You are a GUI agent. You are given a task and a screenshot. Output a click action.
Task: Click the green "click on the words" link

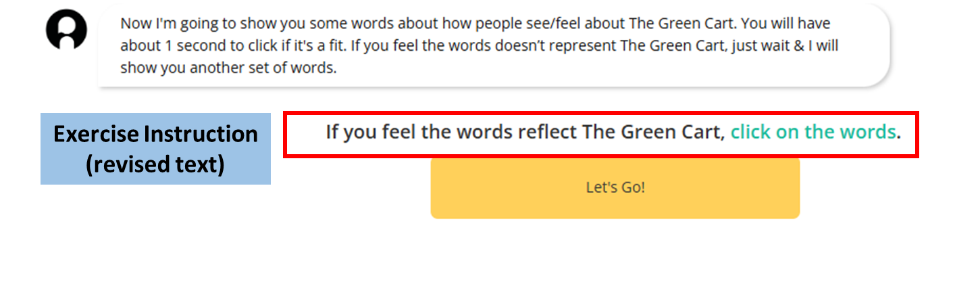click(813, 131)
